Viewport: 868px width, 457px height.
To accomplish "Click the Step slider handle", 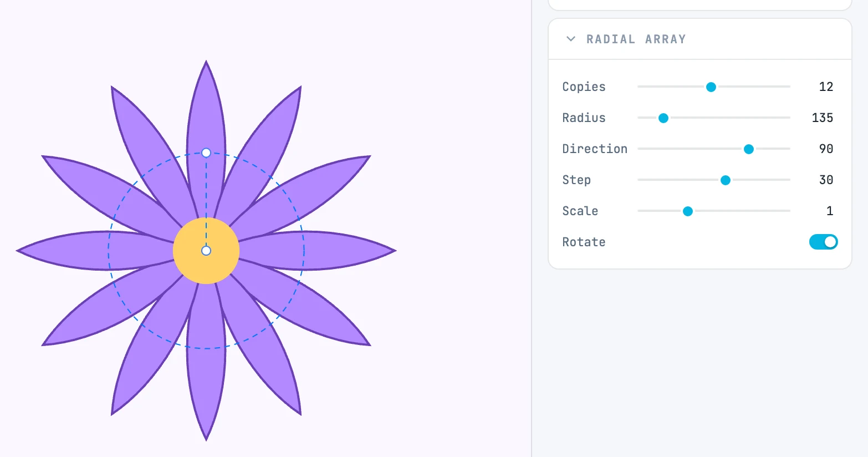I will [x=726, y=180].
